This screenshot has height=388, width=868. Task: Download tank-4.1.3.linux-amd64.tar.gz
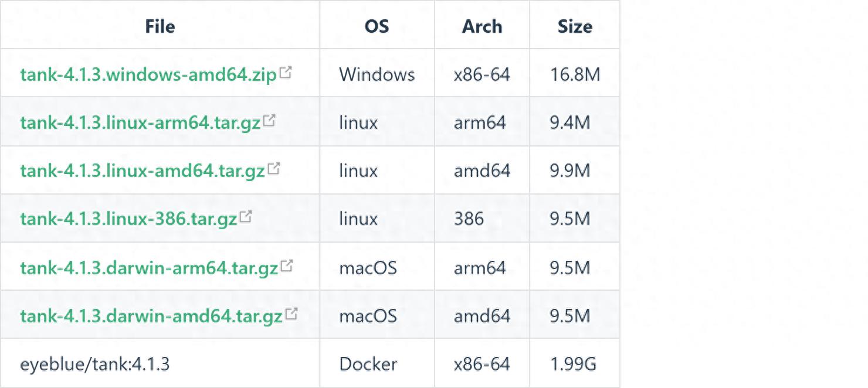(x=143, y=171)
